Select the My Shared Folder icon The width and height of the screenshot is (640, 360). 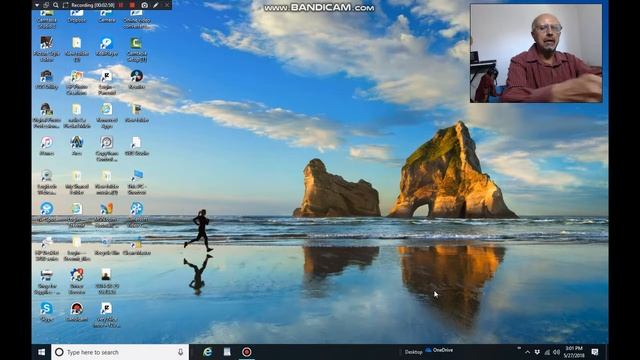[77, 182]
